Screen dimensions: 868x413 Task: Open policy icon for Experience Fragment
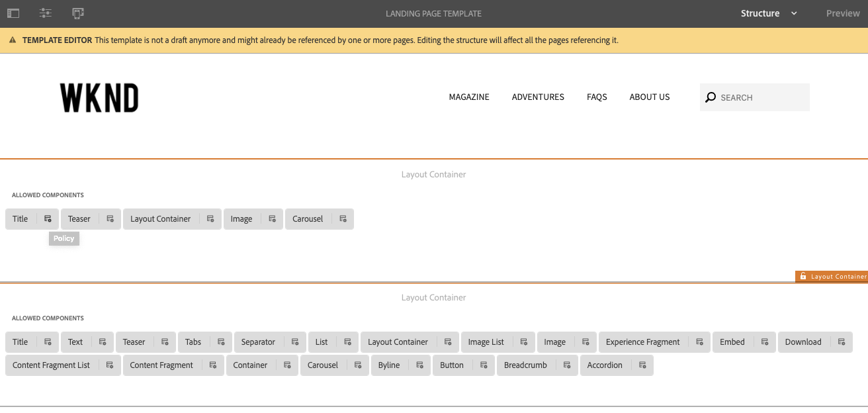699,342
